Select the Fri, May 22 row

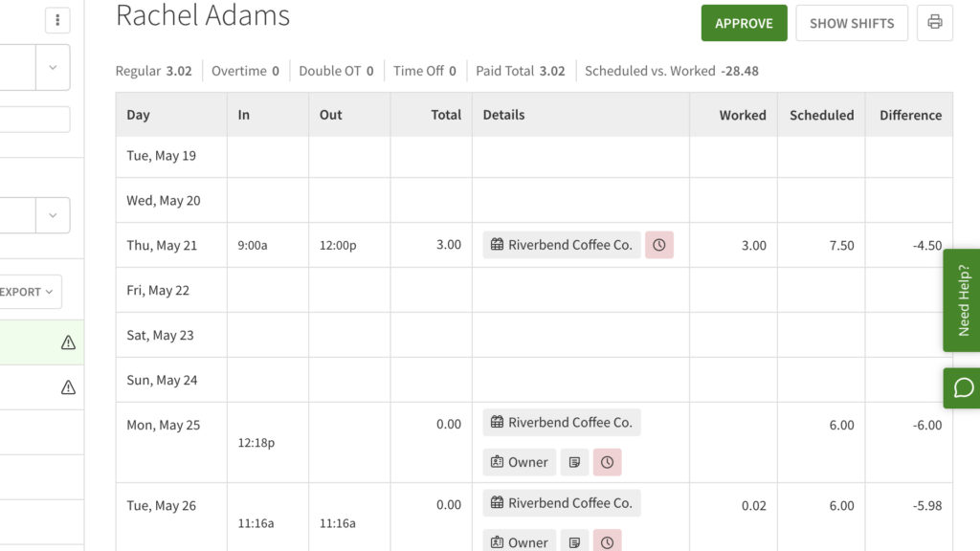tap(534, 291)
